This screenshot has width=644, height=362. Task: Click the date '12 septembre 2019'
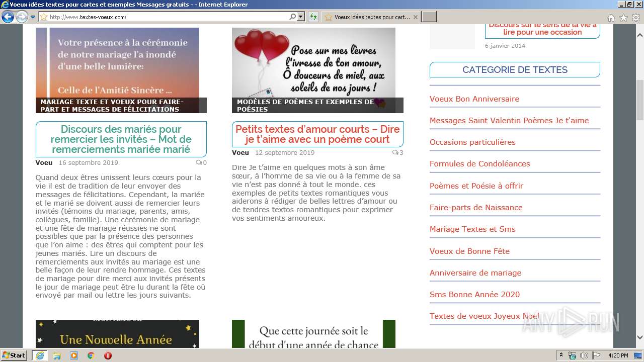point(285,153)
